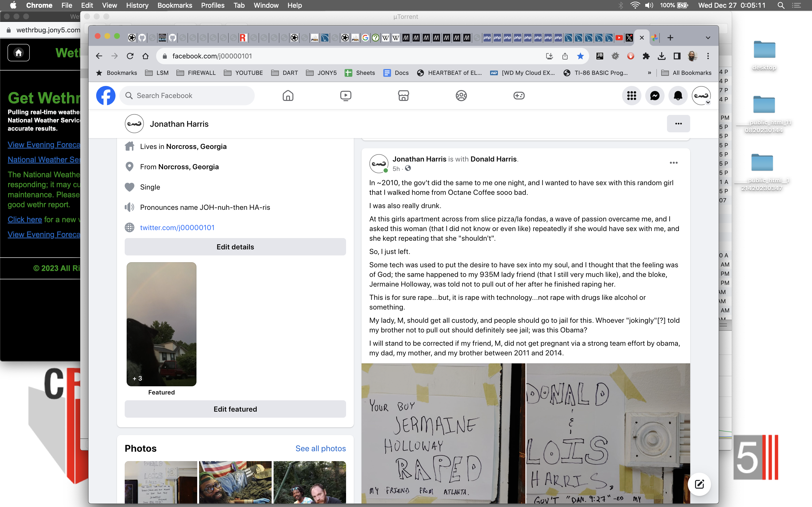This screenshot has width=812, height=507.
Task: Open the Facebook grid menu icon
Action: click(x=631, y=96)
